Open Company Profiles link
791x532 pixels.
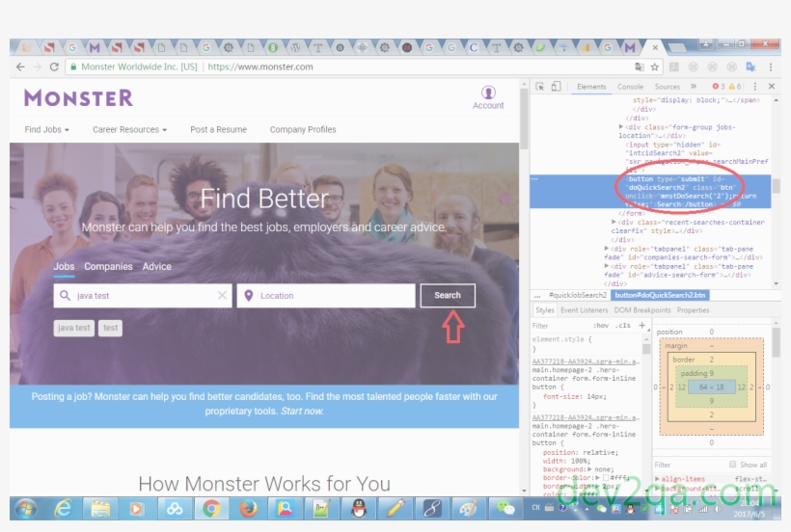tap(303, 129)
